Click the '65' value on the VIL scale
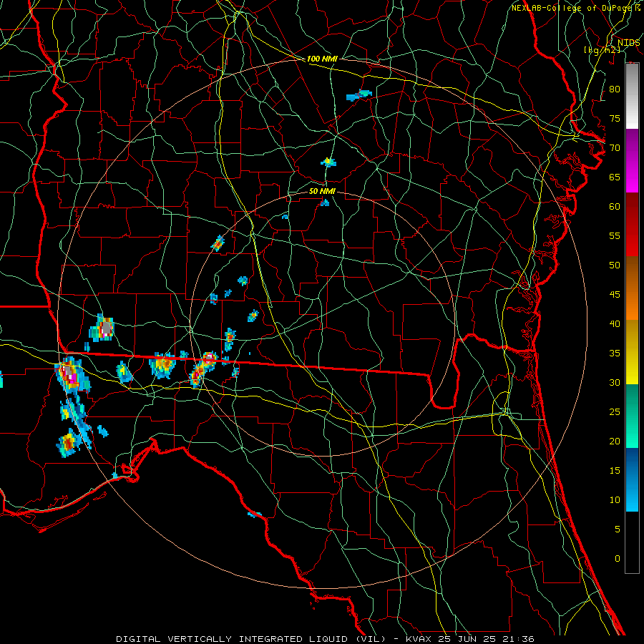Viewport: 644px width, 644px height. pyautogui.click(x=615, y=177)
